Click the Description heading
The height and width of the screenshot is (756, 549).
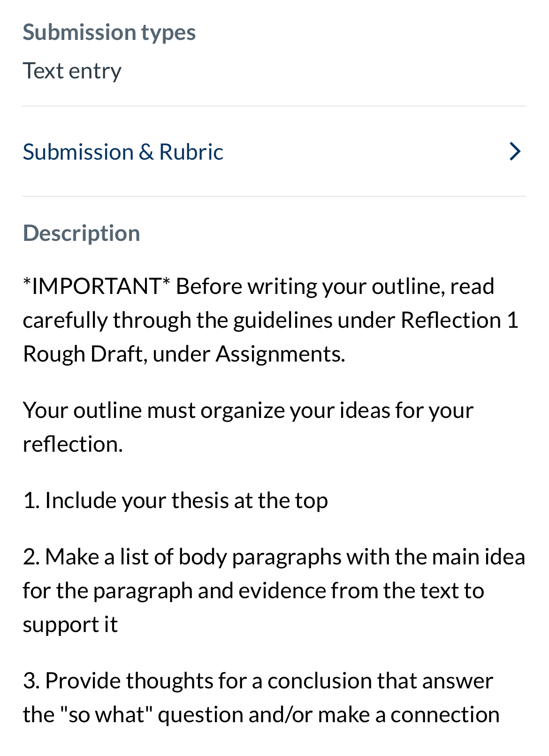pyautogui.click(x=82, y=232)
